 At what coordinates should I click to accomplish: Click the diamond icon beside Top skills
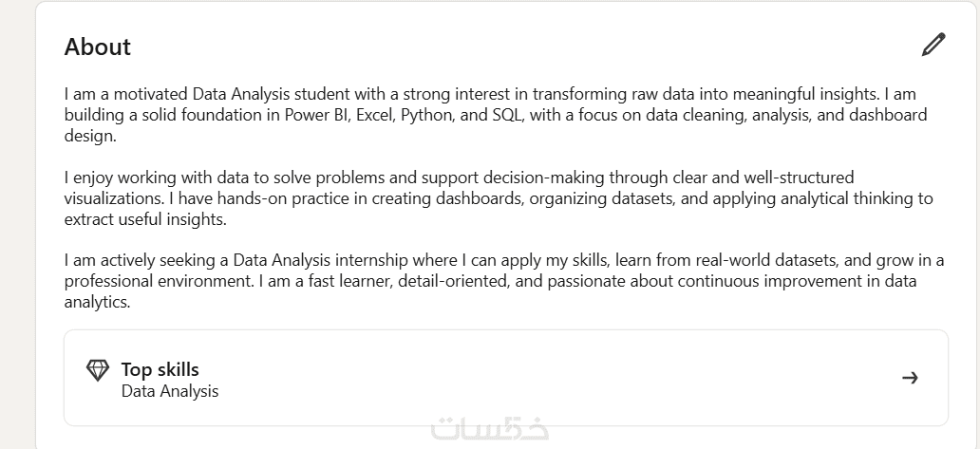(98, 370)
